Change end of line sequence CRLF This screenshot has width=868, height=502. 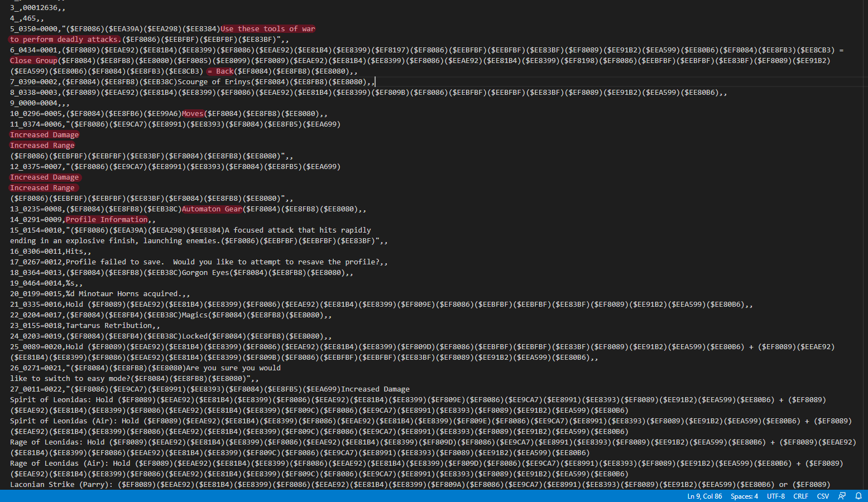800,496
